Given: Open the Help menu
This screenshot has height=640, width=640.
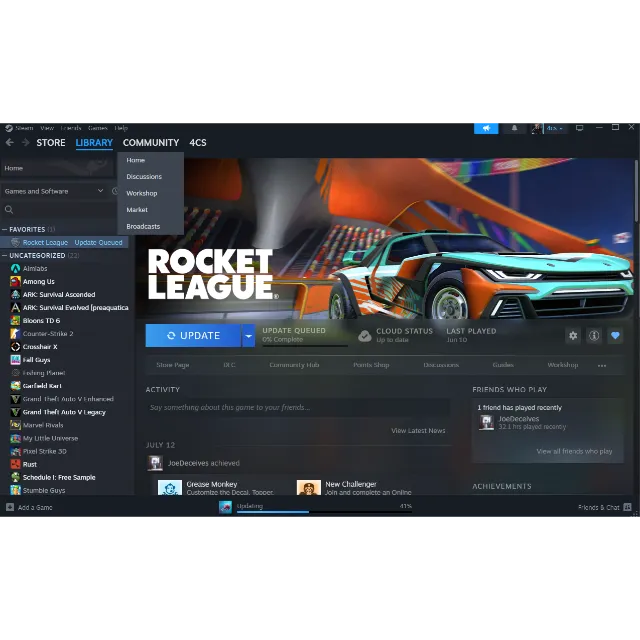Looking at the screenshot, I should pos(121,128).
